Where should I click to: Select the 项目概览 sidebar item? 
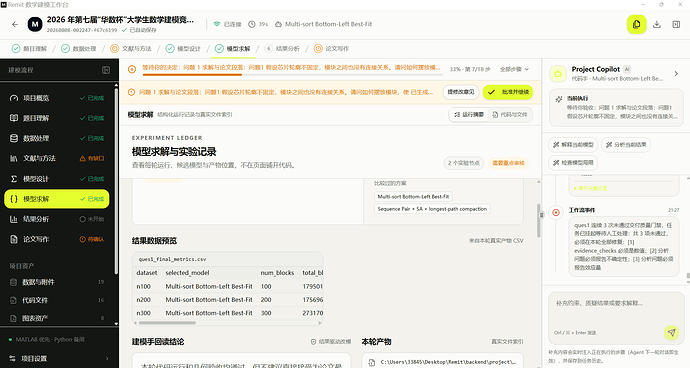pyautogui.click(x=57, y=98)
